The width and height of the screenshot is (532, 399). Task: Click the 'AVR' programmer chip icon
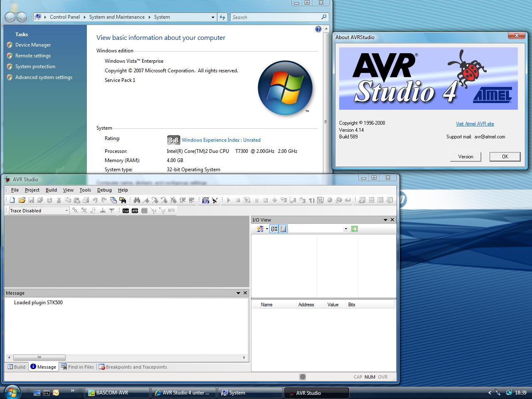(x=135, y=211)
